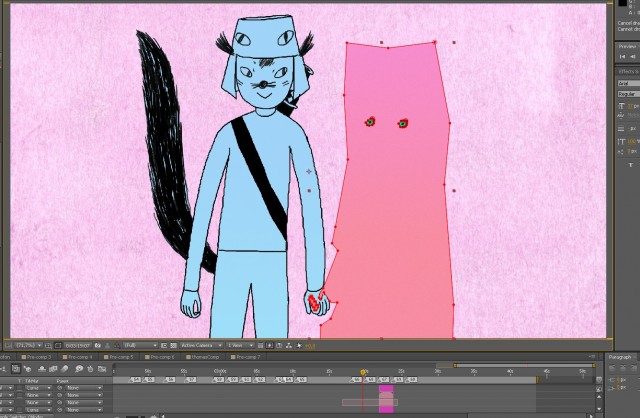Click the timeline current time indicator

[364, 371]
